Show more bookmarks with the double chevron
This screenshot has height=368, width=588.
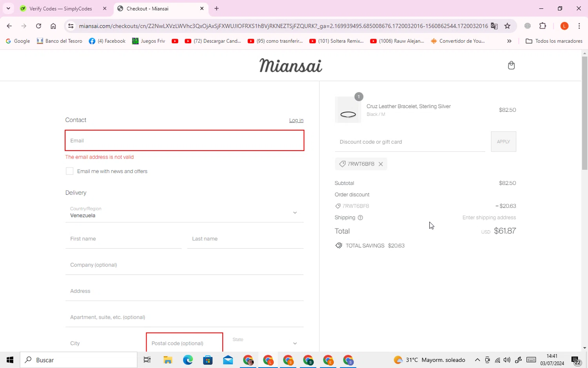(509, 41)
